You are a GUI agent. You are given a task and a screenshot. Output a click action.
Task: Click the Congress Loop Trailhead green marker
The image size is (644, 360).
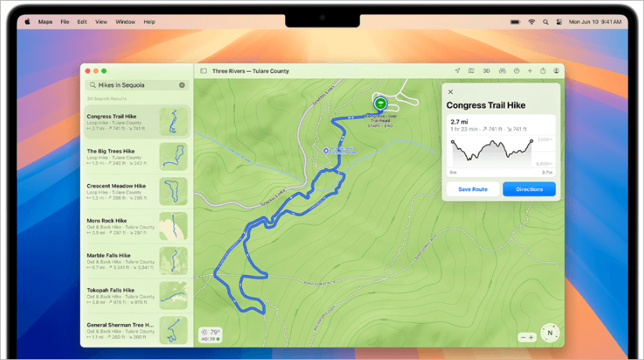(380, 103)
